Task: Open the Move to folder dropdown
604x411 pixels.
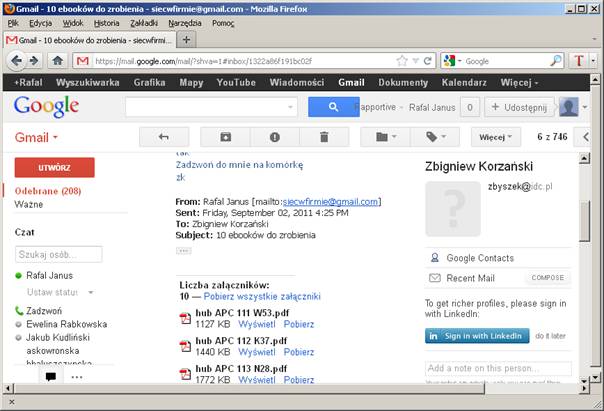Action: click(385, 137)
